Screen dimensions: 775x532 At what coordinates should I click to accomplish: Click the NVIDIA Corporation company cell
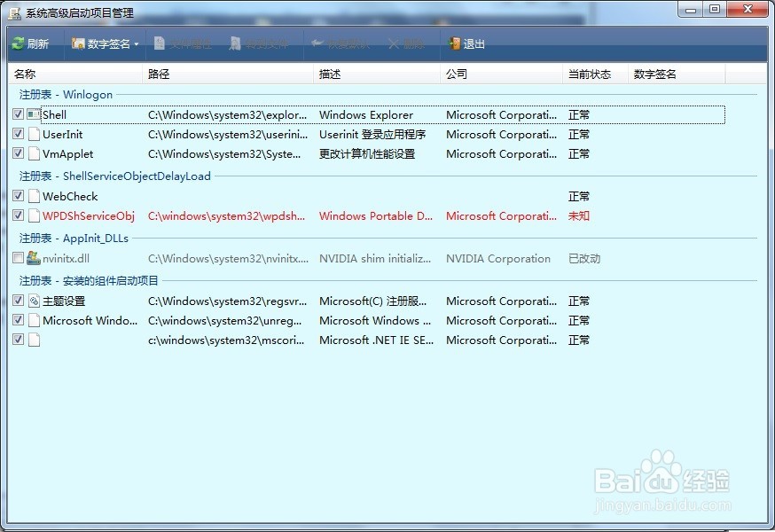(498, 259)
